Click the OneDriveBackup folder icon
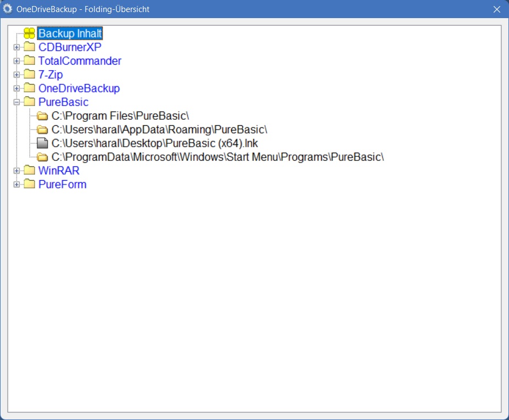 coord(30,88)
